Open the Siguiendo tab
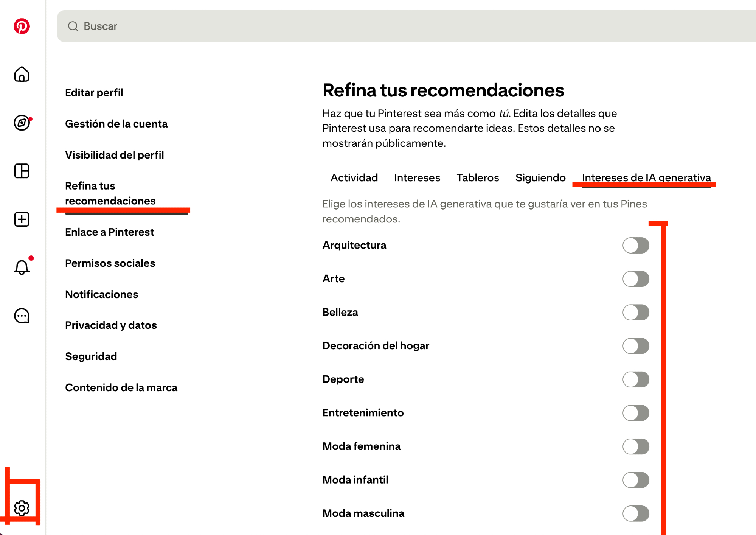The height and width of the screenshot is (535, 756). [x=540, y=177]
